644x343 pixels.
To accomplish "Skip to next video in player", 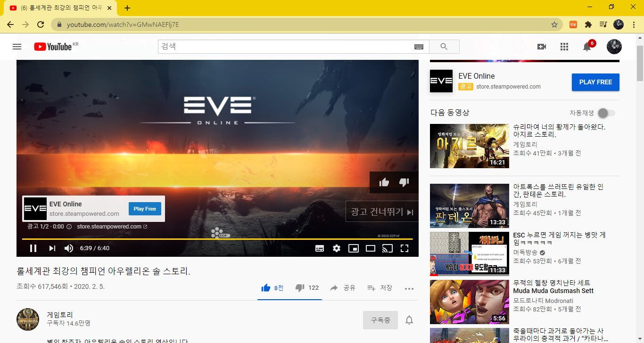I will tap(52, 248).
